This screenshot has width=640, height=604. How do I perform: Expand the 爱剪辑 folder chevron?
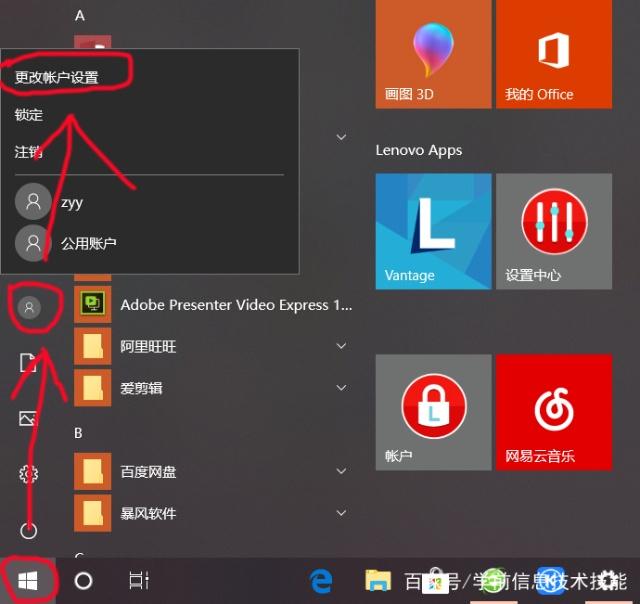point(341,388)
